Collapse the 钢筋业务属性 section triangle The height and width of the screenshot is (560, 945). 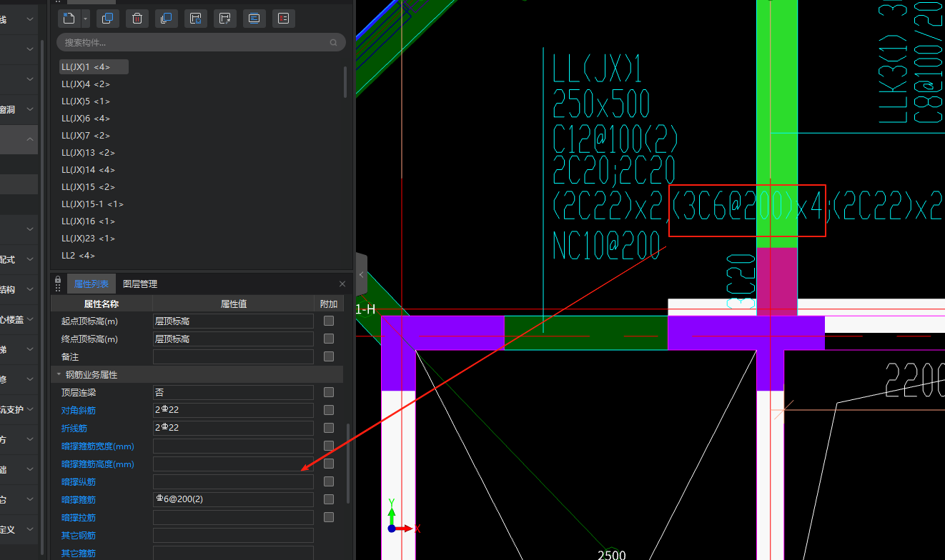59,374
